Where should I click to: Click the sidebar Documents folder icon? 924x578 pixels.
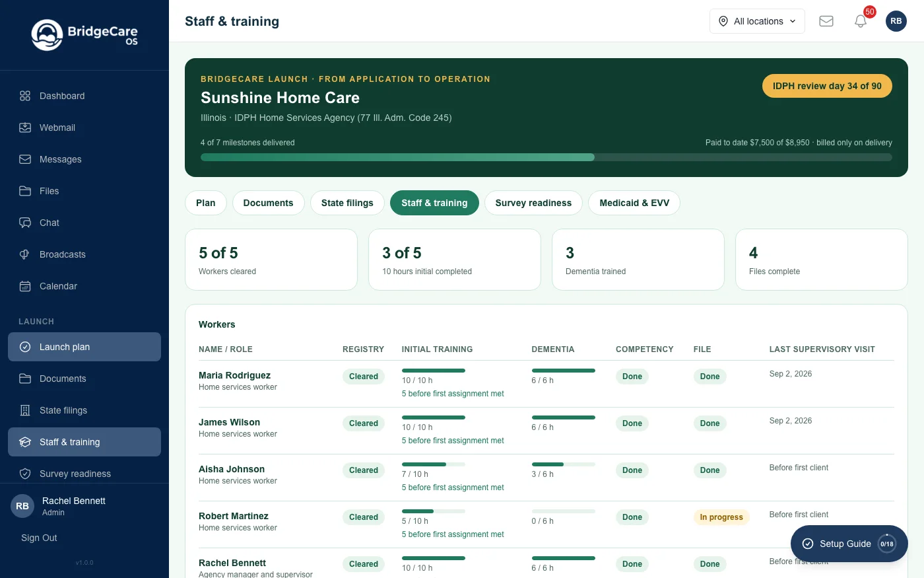tap(25, 379)
